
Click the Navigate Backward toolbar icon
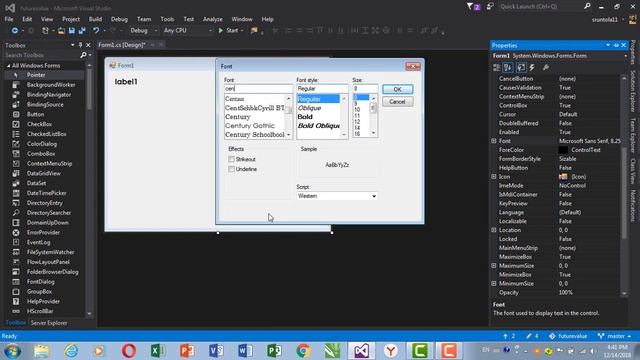point(15,31)
